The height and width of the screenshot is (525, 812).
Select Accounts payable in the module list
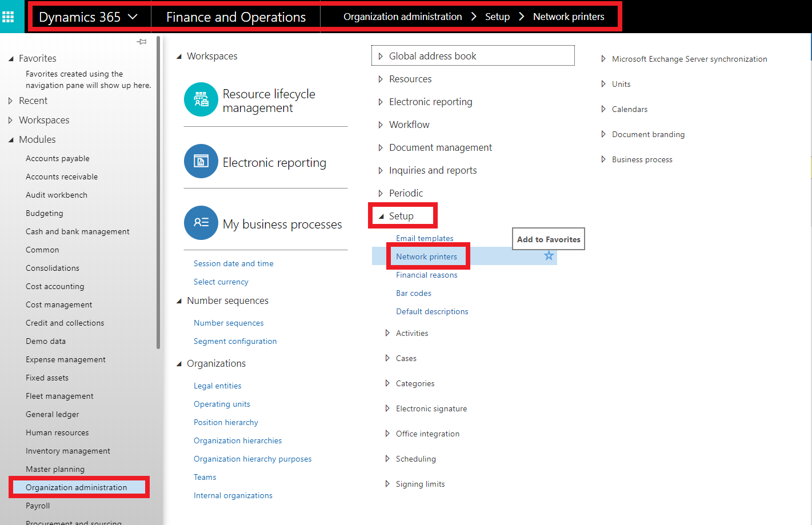tap(57, 158)
